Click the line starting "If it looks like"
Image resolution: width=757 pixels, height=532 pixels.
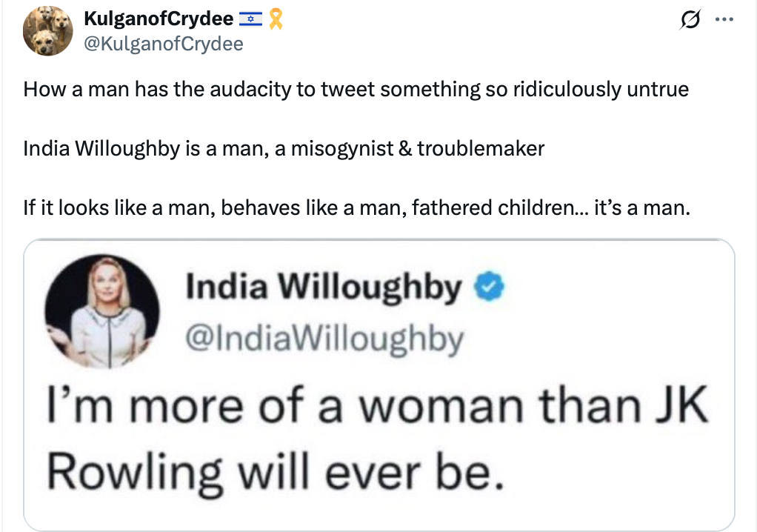356,207
